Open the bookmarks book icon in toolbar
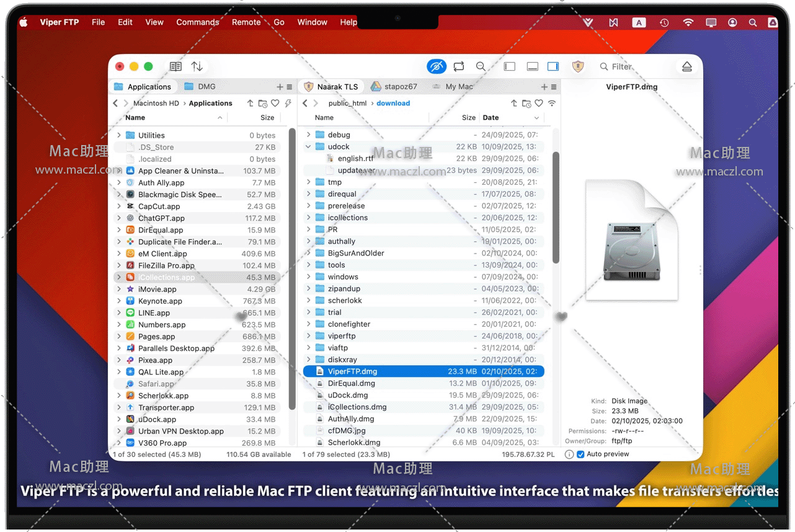795x532 pixels. (x=175, y=66)
